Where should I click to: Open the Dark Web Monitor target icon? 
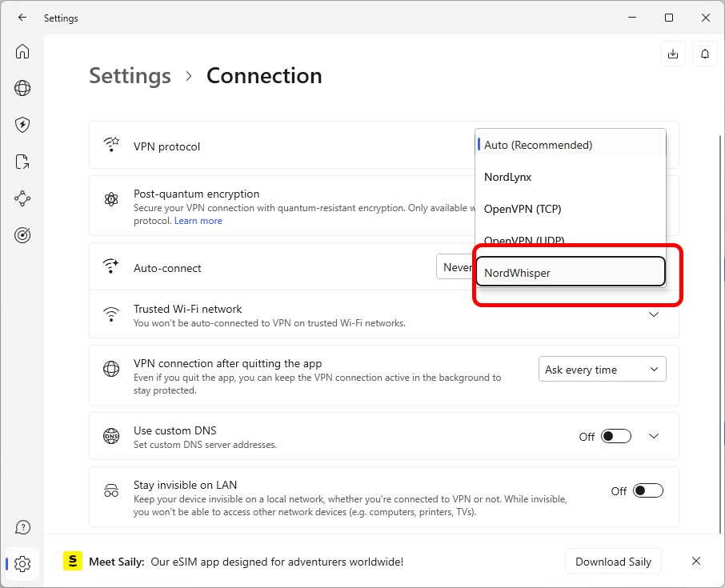(22, 235)
